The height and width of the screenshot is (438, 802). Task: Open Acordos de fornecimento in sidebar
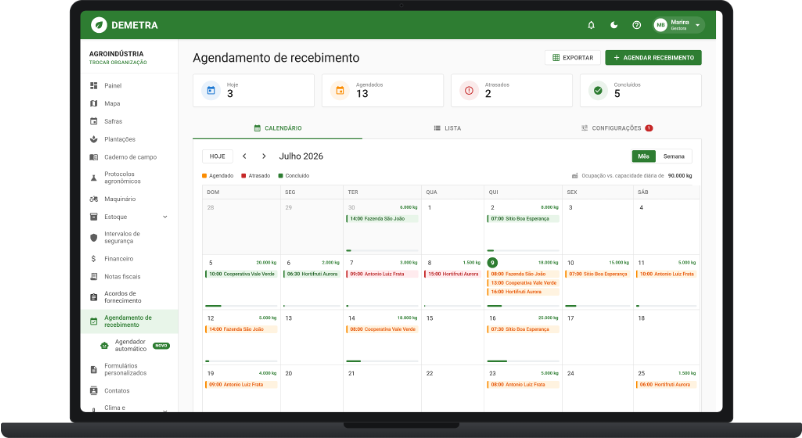pos(129,297)
